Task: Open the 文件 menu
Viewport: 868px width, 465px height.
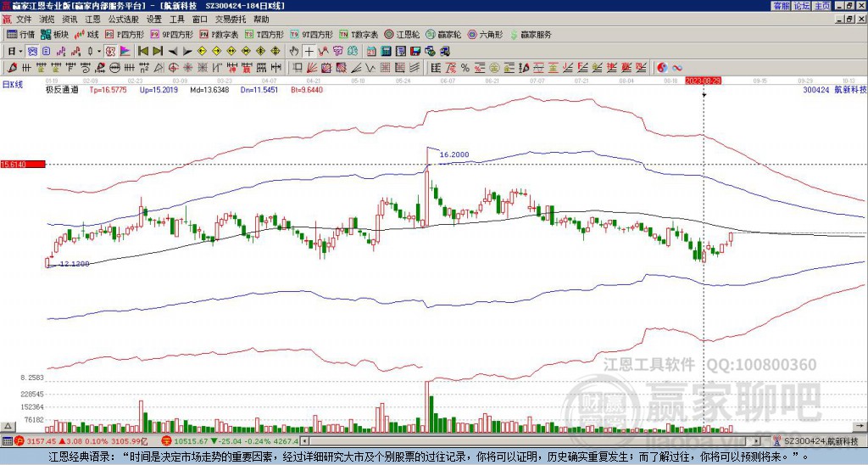Action: (x=24, y=20)
